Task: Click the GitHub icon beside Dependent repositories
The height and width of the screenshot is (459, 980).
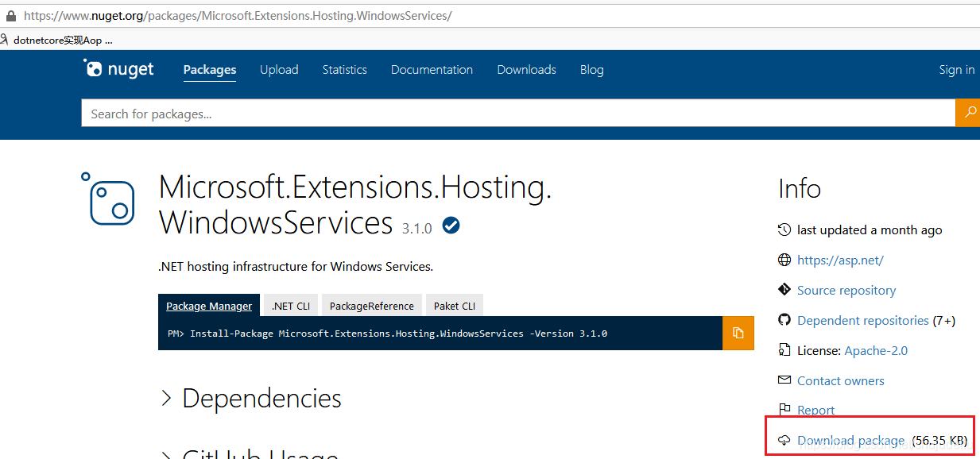Action: [784, 320]
